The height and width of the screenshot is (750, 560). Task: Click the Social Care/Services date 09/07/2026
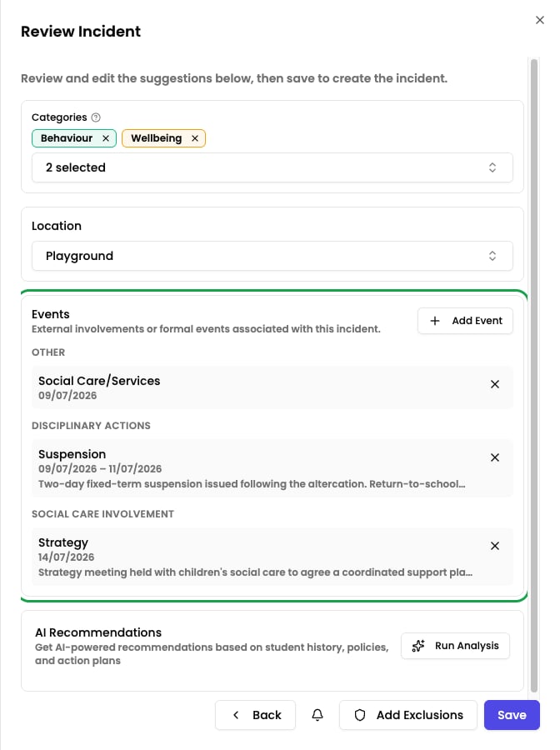(x=67, y=396)
